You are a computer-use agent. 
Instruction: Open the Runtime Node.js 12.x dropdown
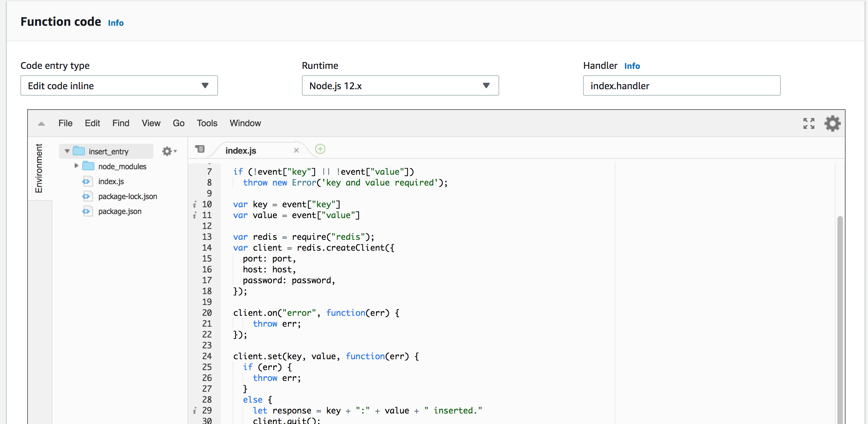tap(400, 86)
